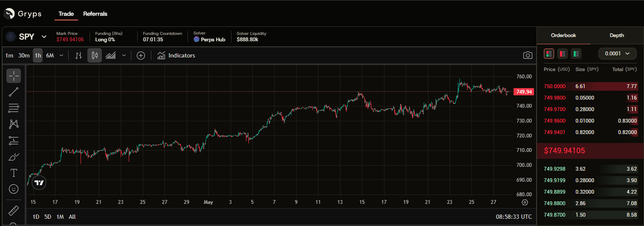The height and width of the screenshot is (226, 644).
Task: Select the Text annotation tool
Action: (x=14, y=173)
